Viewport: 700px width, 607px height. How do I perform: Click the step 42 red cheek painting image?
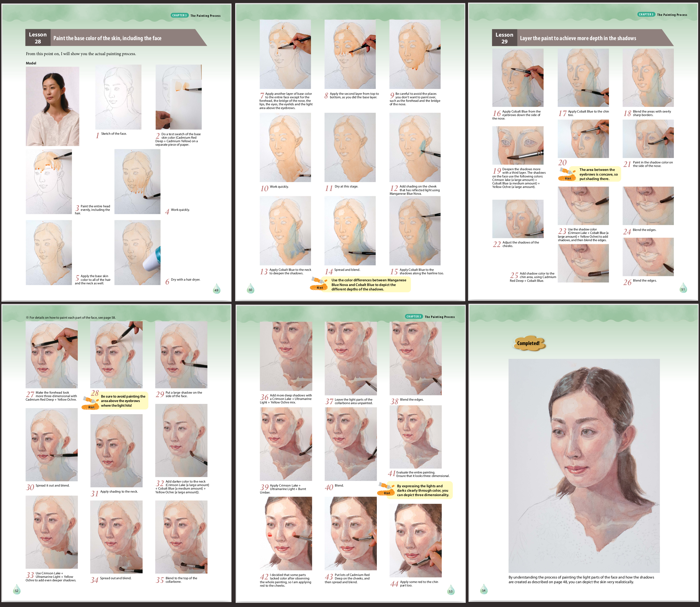coord(286,533)
